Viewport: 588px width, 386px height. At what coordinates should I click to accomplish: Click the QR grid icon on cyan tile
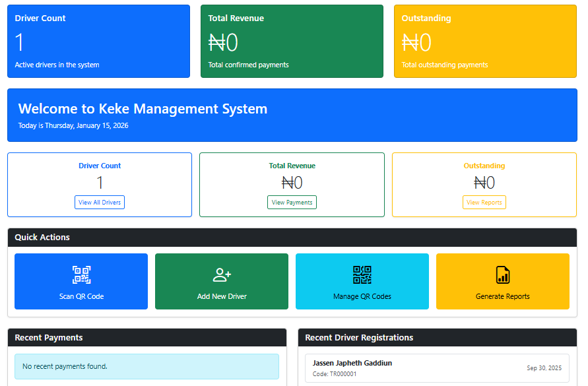pyautogui.click(x=362, y=274)
